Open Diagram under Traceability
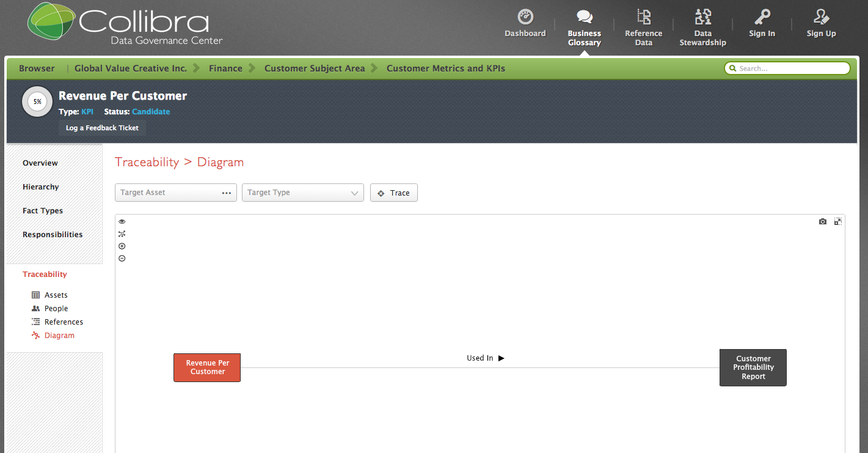868x453 pixels. 53,336
